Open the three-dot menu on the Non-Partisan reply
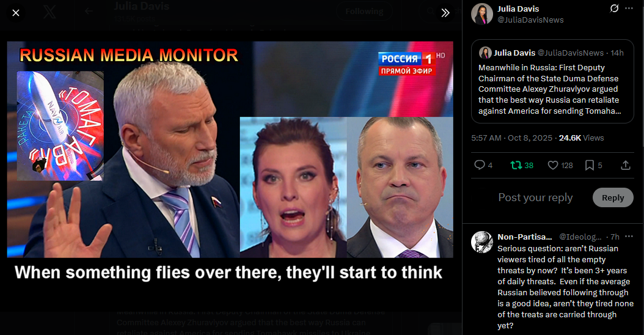 tap(629, 237)
